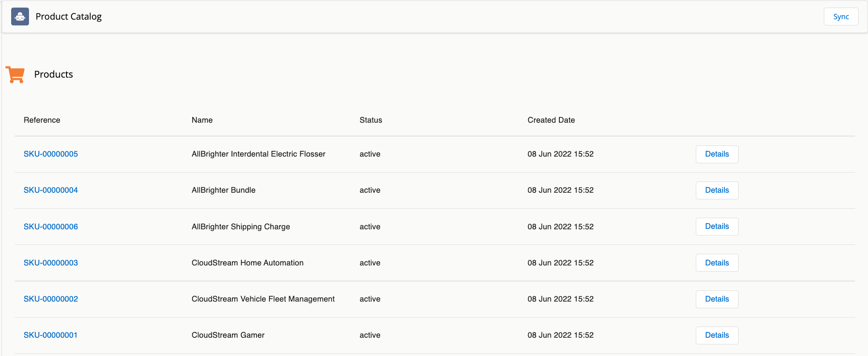868x356 pixels.
Task: Open the SKU-00000001 reference link
Action: (x=50, y=335)
